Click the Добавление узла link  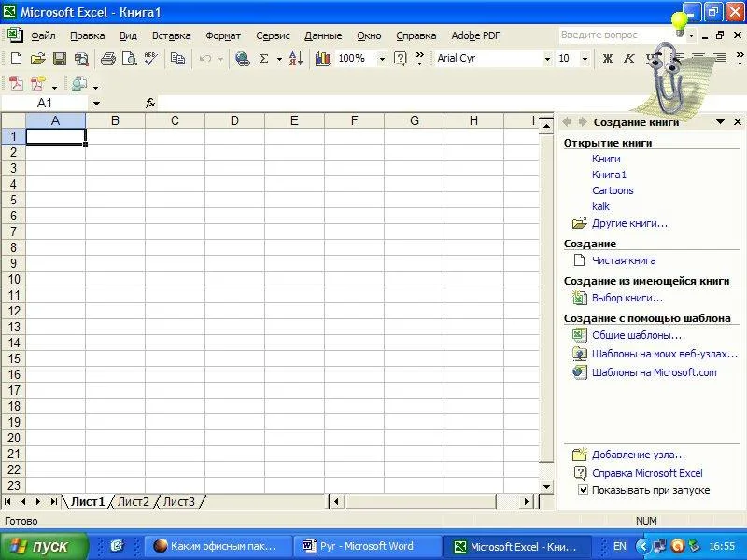point(639,455)
